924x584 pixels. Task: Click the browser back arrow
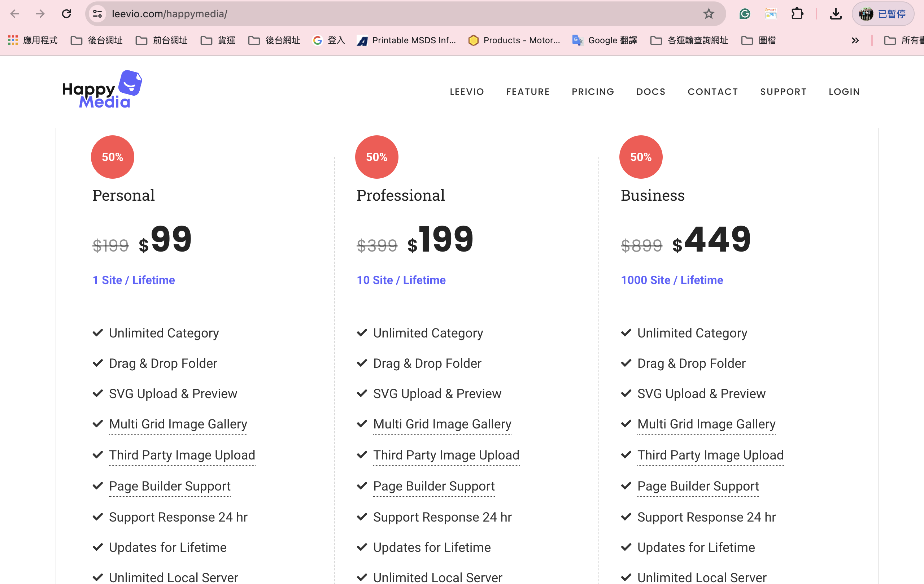coord(14,14)
